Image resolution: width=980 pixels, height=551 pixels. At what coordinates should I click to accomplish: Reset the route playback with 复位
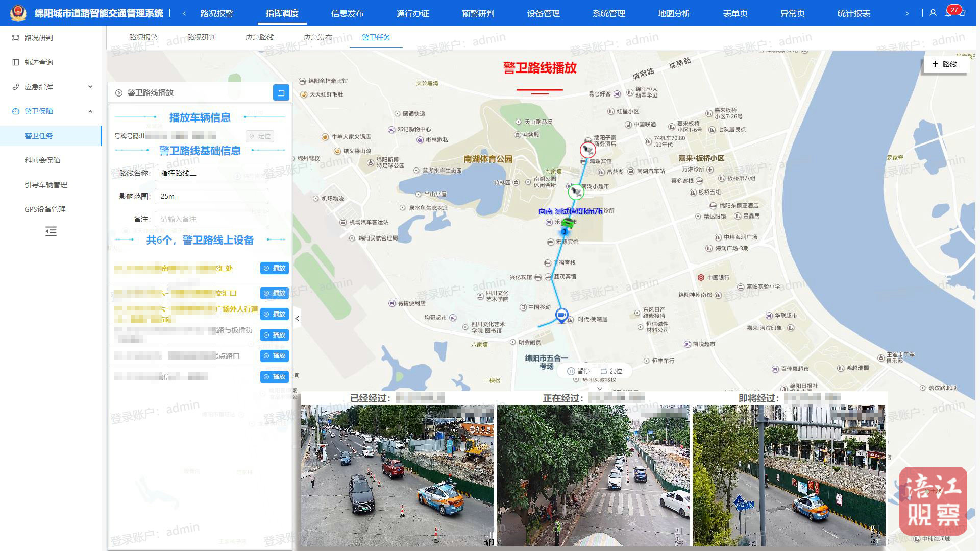(611, 371)
